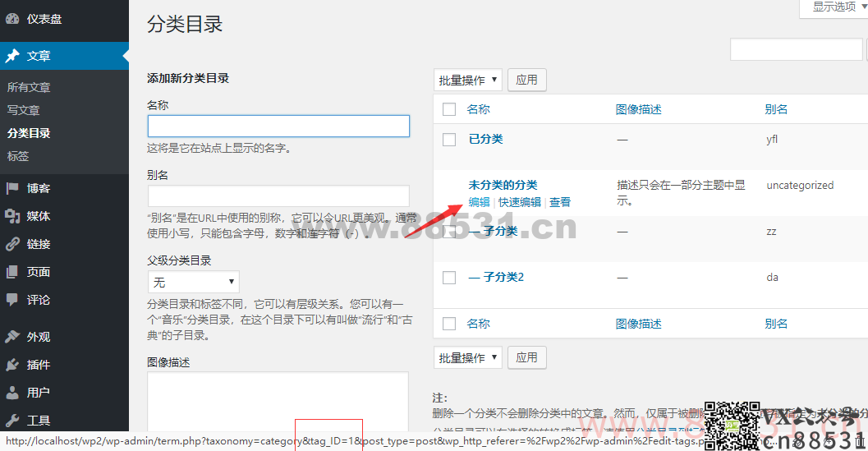The height and width of the screenshot is (451, 868).
Task: Open 写文章 submenu entry
Action: coord(23,110)
